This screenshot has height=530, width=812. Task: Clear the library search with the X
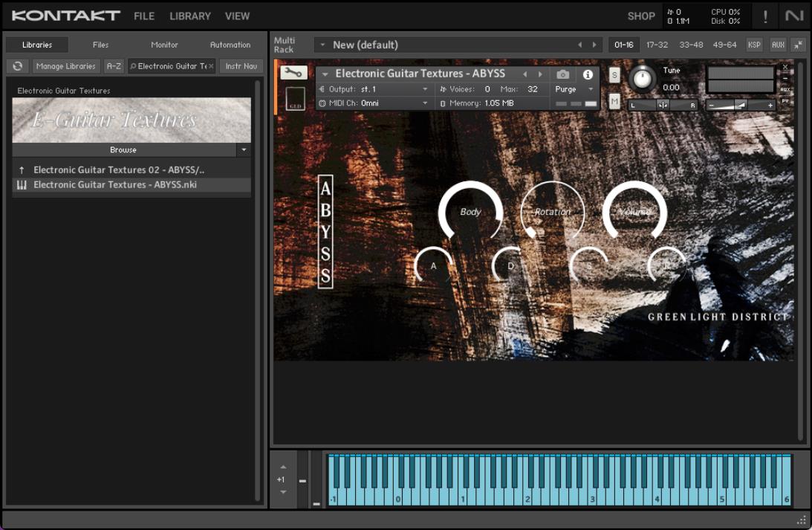click(211, 66)
